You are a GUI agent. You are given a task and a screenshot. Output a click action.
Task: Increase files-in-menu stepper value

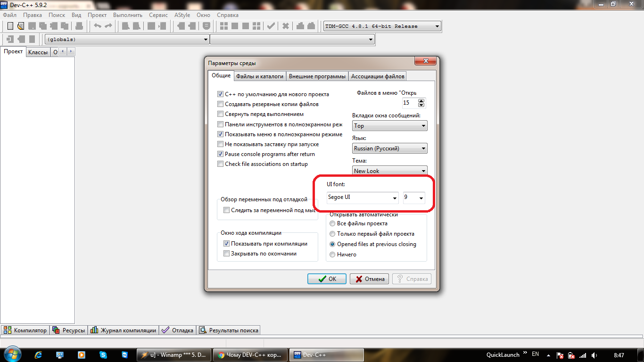click(x=421, y=100)
